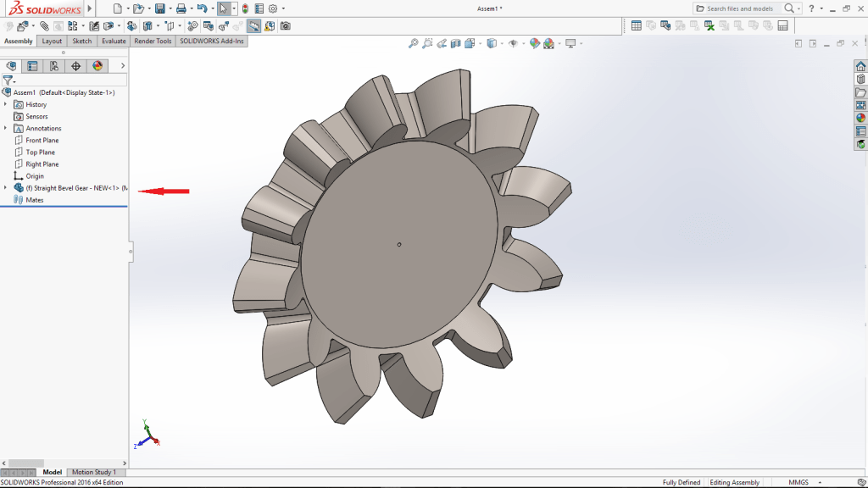The image size is (868, 488).
Task: Toggle the Hide/Show Items eye icon
Action: (x=513, y=44)
